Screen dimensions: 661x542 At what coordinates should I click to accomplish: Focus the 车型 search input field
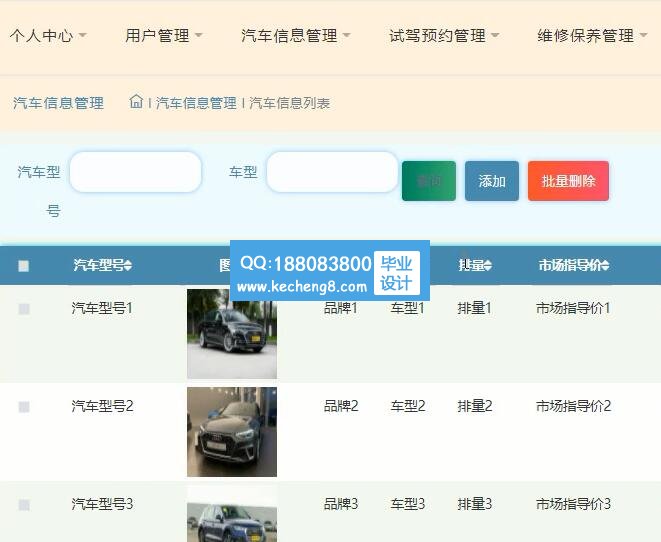[x=332, y=172]
